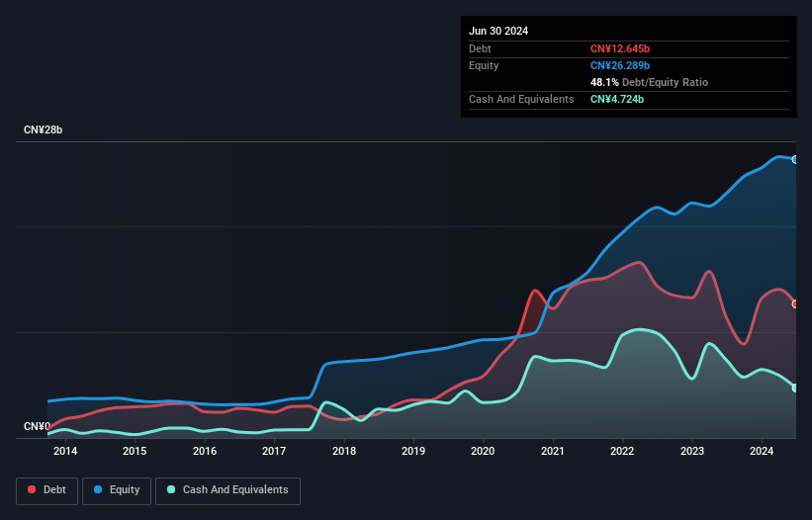Click the Jun 30 2024 tooltip date

point(498,31)
